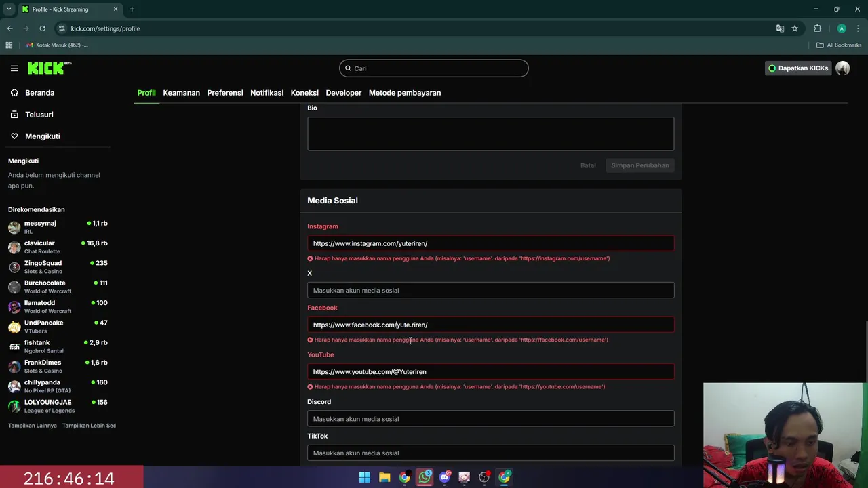Viewport: 868px width, 488px height.
Task: Open Burchocolate World of Warcraft channel
Action: (x=58, y=287)
